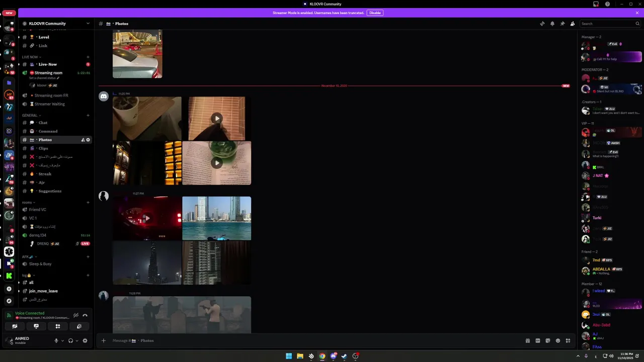Join Streaming room FR voice channel
The image size is (644, 362).
[x=56, y=96]
